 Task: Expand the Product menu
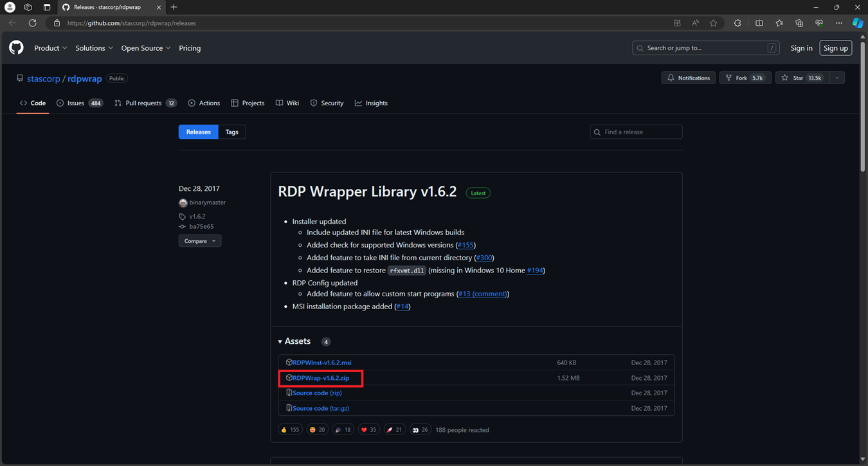click(x=50, y=48)
